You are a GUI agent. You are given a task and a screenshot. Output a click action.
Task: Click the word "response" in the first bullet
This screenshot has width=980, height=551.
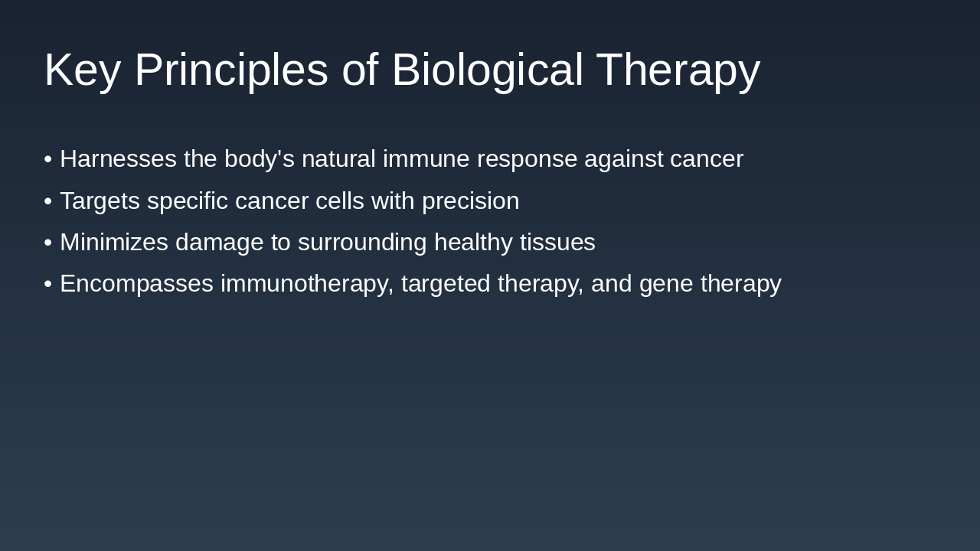pos(527,159)
